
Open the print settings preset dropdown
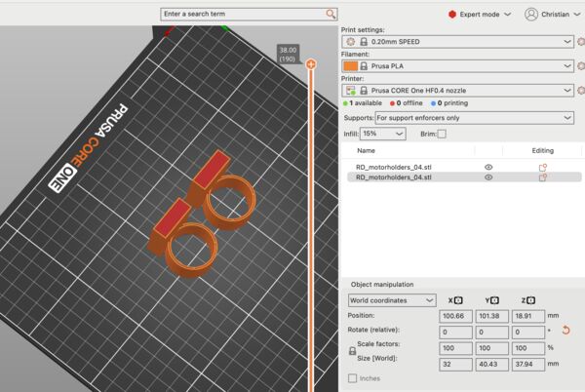[457, 41]
